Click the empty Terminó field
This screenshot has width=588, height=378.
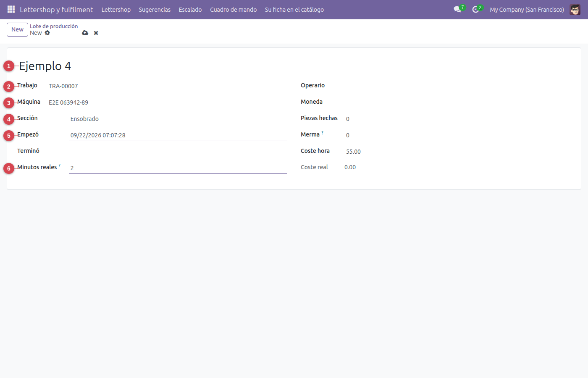pyautogui.click(x=178, y=151)
